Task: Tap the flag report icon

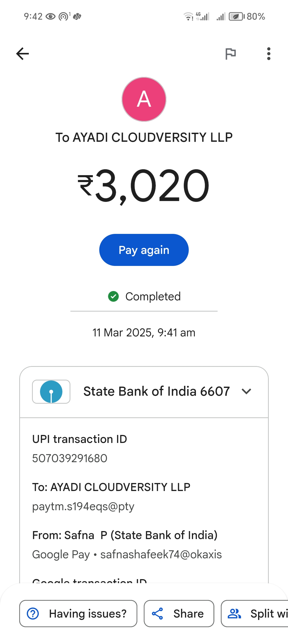Action: pos(231,54)
